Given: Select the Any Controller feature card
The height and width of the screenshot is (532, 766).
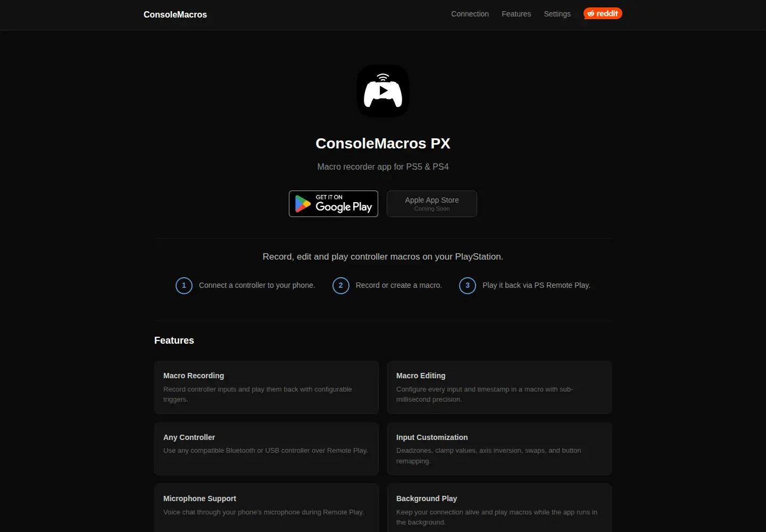Looking at the screenshot, I should click(267, 448).
